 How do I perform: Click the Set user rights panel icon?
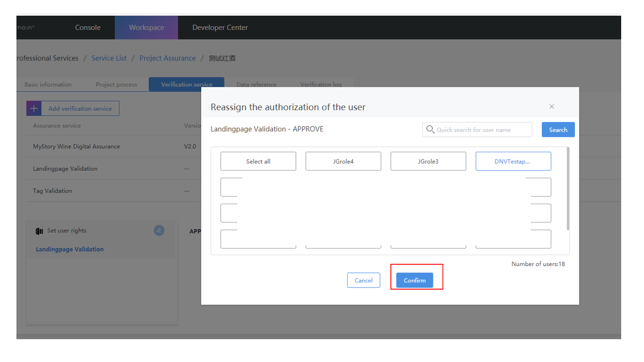click(x=39, y=231)
